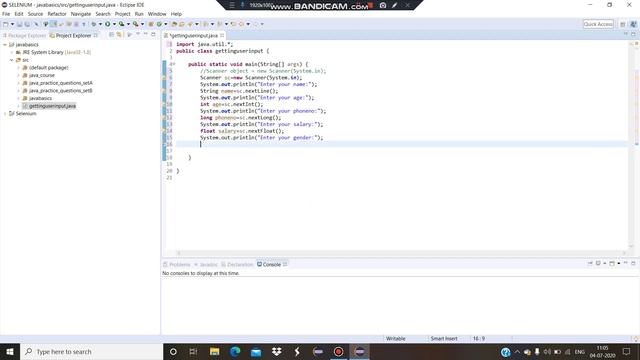
Task: Click the Open Type toolbar icon
Action: (x=174, y=24)
